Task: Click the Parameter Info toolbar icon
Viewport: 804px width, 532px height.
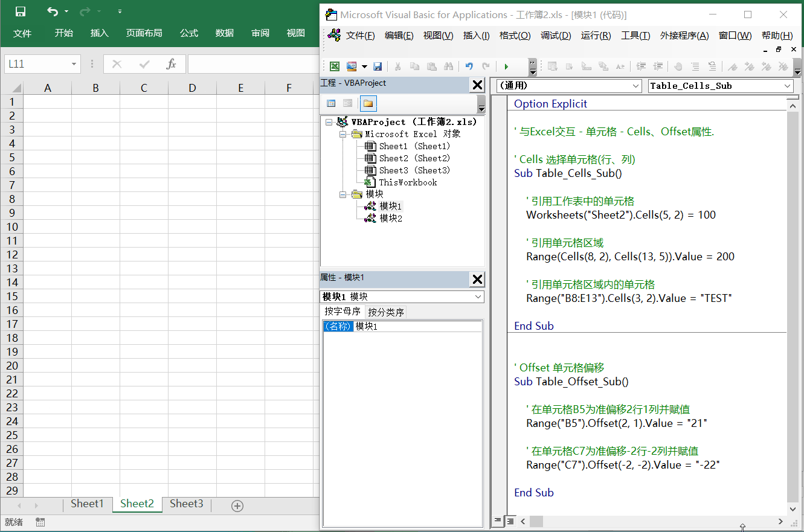Action: [603, 66]
